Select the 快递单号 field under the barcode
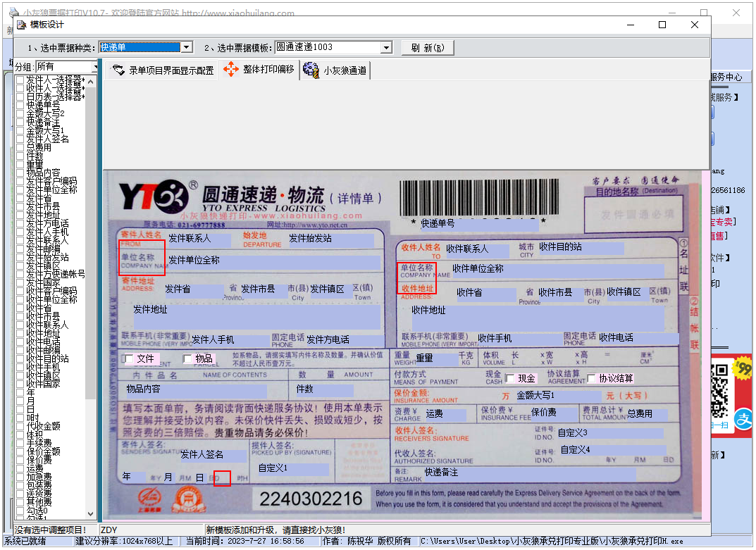 (479, 224)
